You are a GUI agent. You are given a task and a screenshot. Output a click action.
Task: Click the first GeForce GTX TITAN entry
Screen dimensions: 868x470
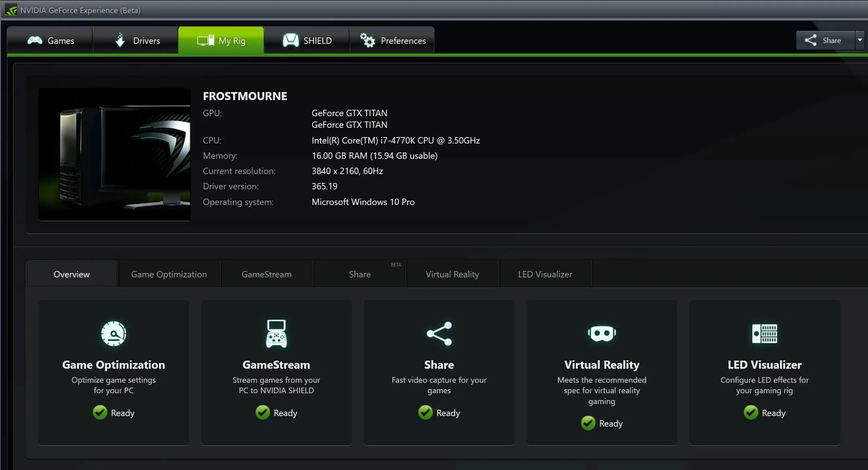click(x=350, y=113)
